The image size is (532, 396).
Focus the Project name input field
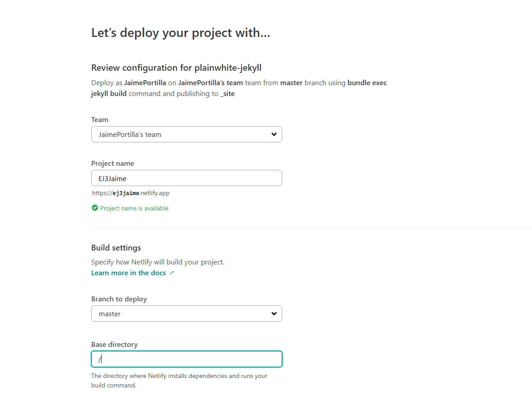click(186, 178)
